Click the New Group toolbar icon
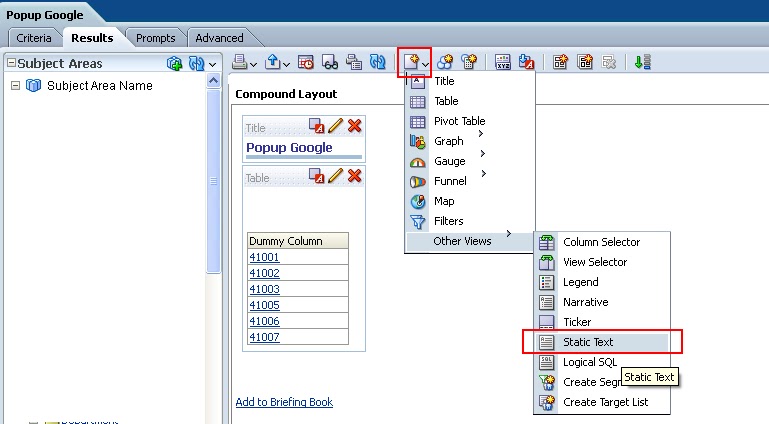This screenshot has width=769, height=424. click(x=445, y=62)
